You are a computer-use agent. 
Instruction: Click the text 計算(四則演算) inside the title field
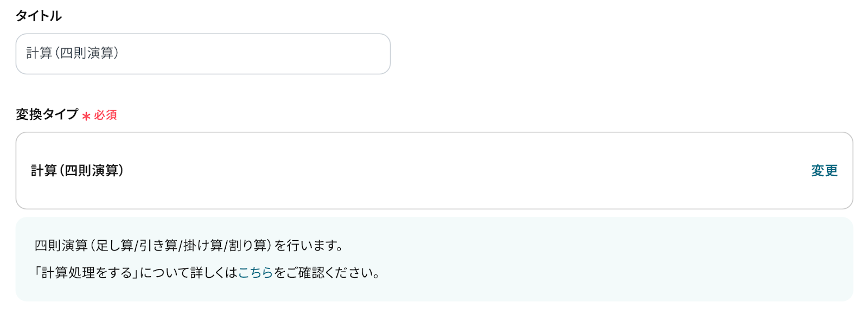72,53
